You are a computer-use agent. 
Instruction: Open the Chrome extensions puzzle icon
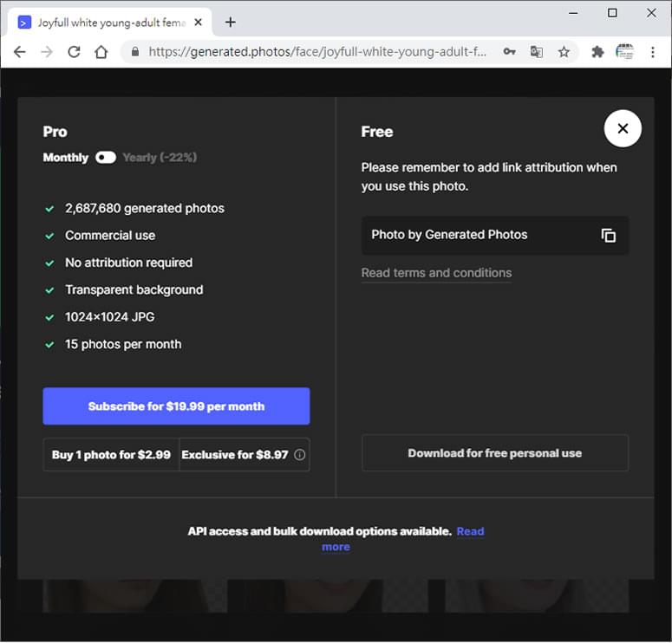click(x=597, y=52)
